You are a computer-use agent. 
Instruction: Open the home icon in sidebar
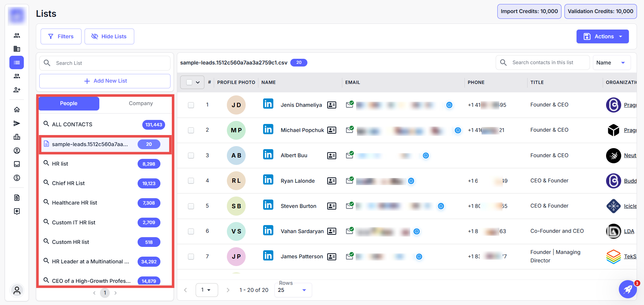pyautogui.click(x=17, y=110)
